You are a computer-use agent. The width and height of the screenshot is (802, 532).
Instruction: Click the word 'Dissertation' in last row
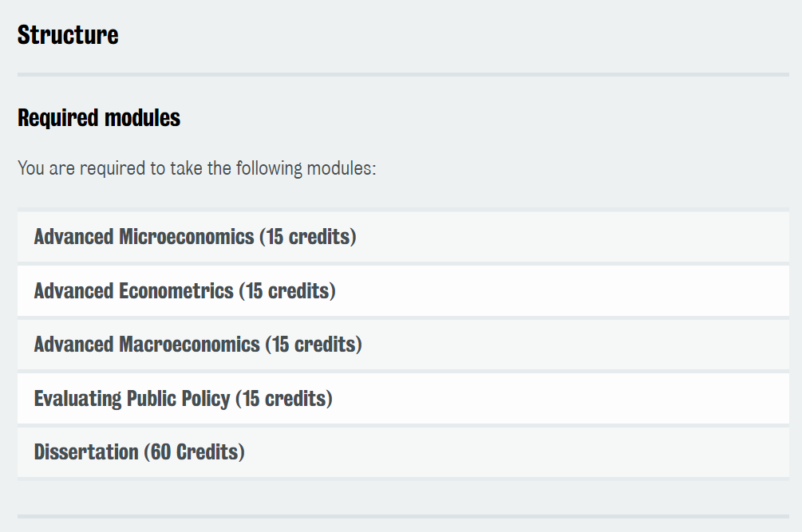point(86,452)
